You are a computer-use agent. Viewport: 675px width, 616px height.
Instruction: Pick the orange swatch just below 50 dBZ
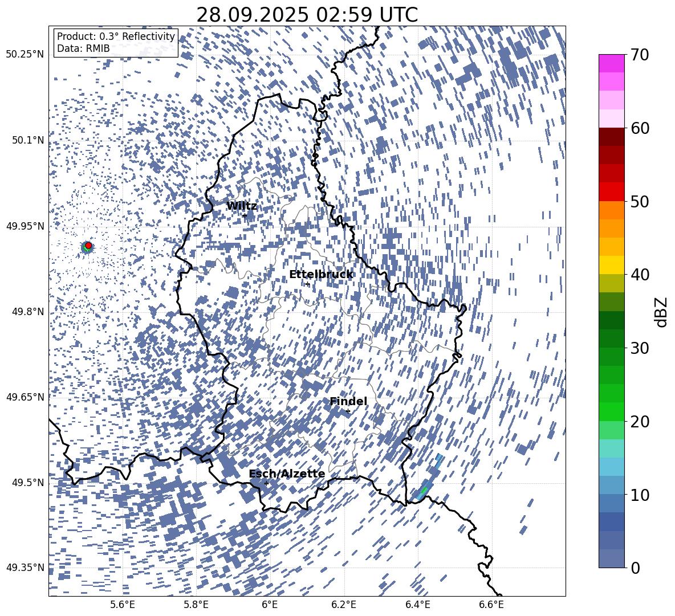click(611, 210)
